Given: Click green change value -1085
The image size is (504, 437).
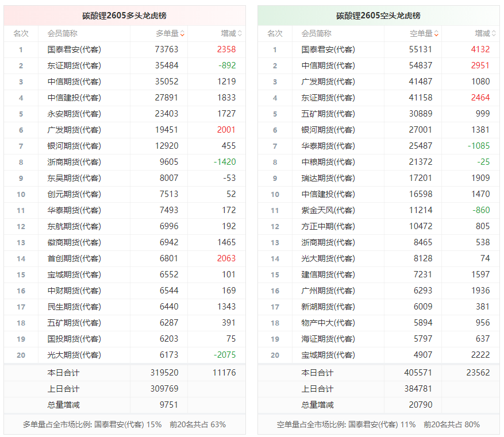Looking at the screenshot, I should point(479,146).
